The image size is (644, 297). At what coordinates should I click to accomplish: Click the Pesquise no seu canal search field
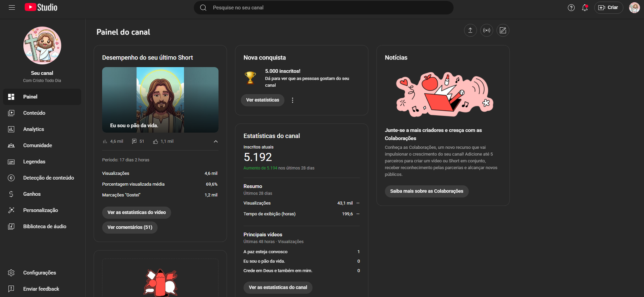323,8
